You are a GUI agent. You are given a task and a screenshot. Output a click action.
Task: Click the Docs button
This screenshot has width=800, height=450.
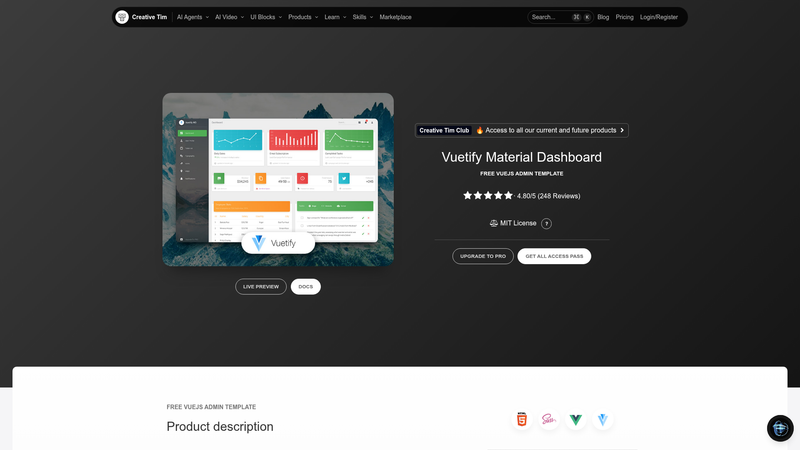tap(306, 287)
